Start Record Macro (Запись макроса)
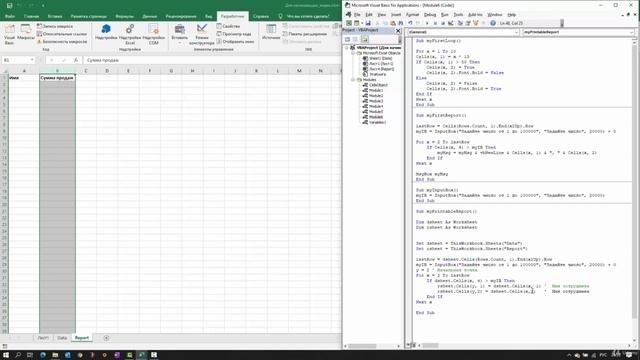This screenshot has height=360, width=640. click(x=55, y=26)
